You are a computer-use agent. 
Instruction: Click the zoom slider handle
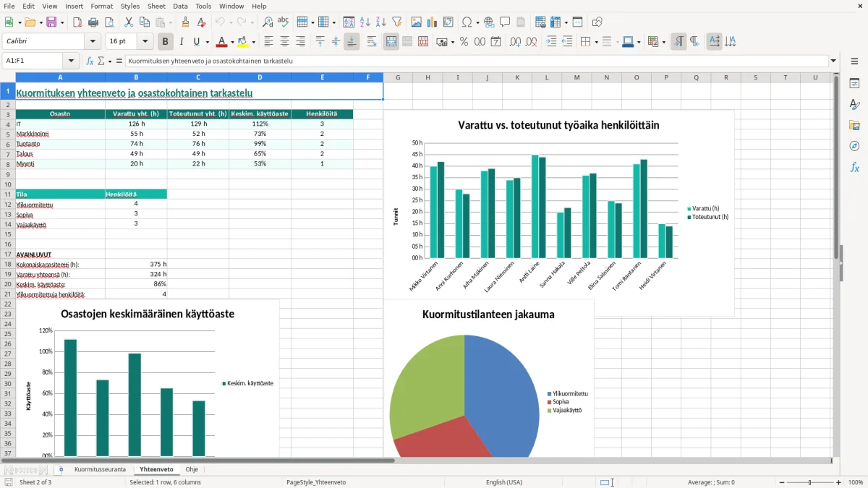(810, 482)
